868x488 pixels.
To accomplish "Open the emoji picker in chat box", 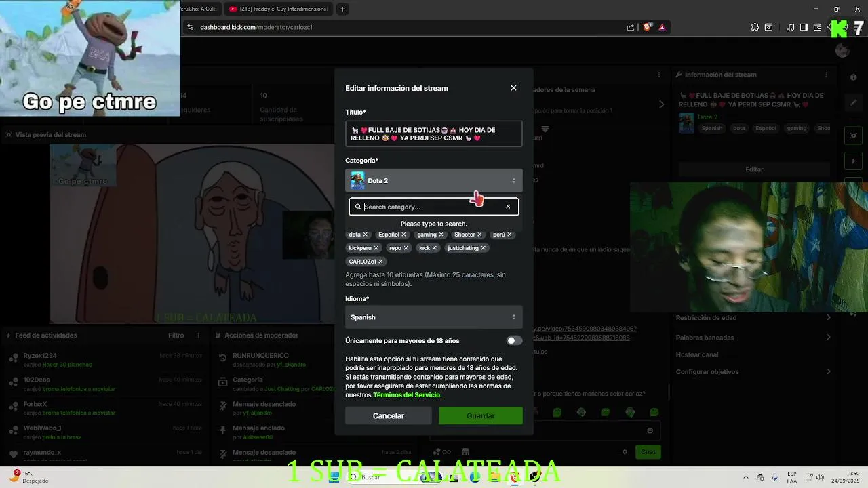I will (650, 430).
